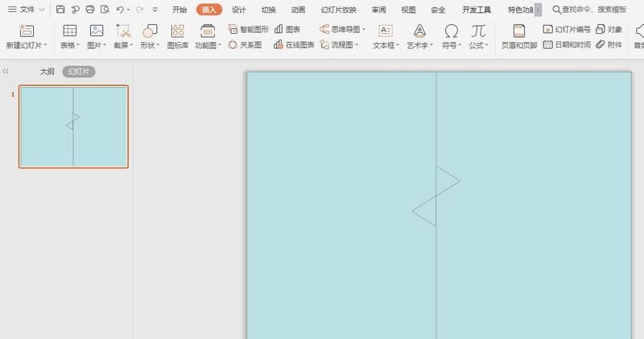This screenshot has width=644, height=339.
Task: Click the 符号 omega symbol icon
Action: (452, 31)
